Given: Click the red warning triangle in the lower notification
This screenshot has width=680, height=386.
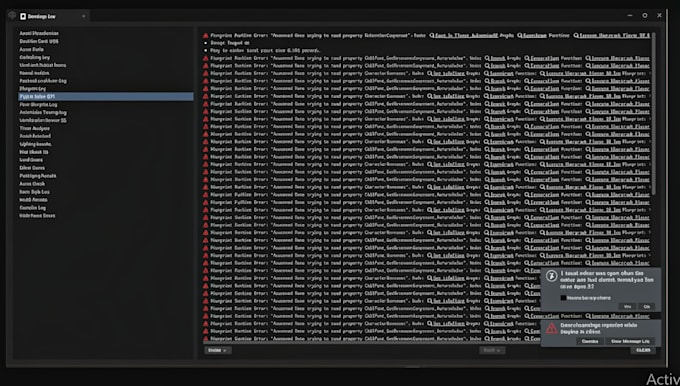Looking at the screenshot, I should (552, 328).
